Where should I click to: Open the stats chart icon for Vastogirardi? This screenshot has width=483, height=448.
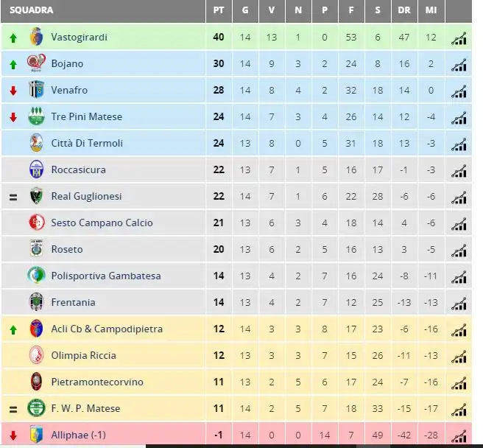click(459, 38)
